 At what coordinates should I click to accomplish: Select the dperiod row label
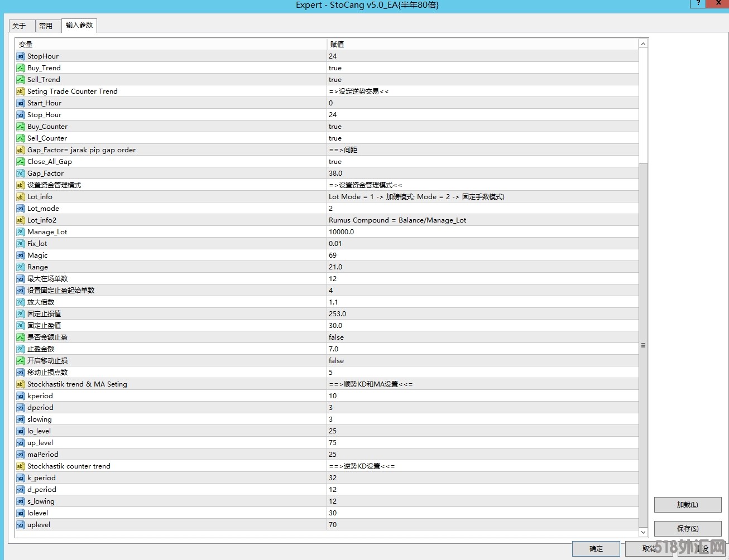click(x=40, y=408)
